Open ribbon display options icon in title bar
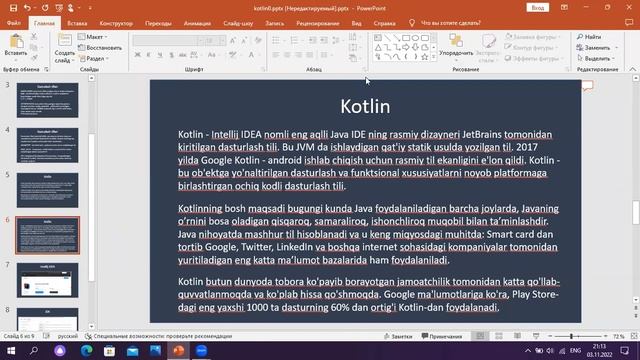The image size is (640, 360). pos(564,8)
